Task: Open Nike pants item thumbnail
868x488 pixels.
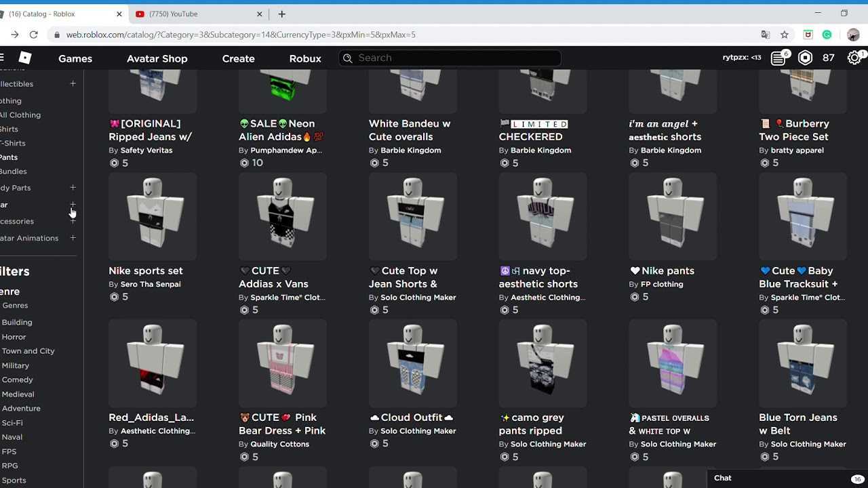Action: 673,216
